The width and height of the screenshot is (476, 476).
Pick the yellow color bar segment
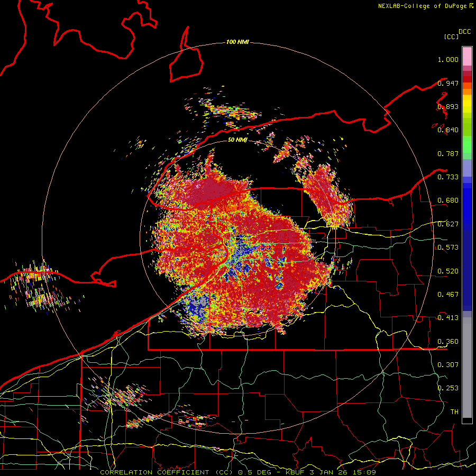tap(467, 104)
